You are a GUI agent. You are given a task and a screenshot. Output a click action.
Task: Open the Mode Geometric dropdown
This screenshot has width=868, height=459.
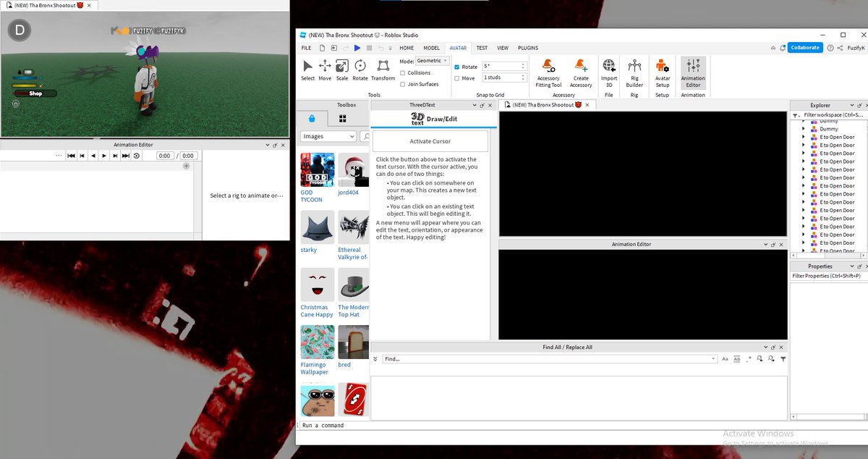(x=433, y=61)
